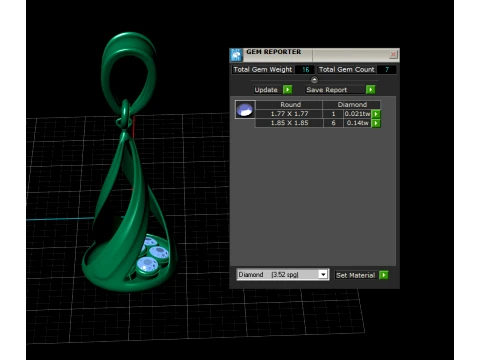Click the Set Material button label
This screenshot has width=480, height=360.
355,275
